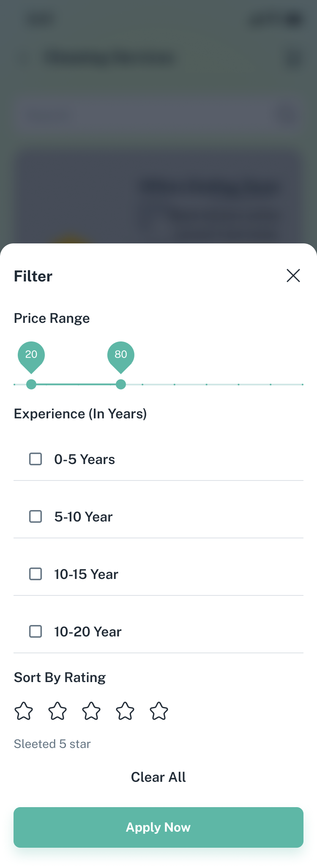The width and height of the screenshot is (317, 868).
Task: Click the minimum price slider handle
Action: coord(31,384)
